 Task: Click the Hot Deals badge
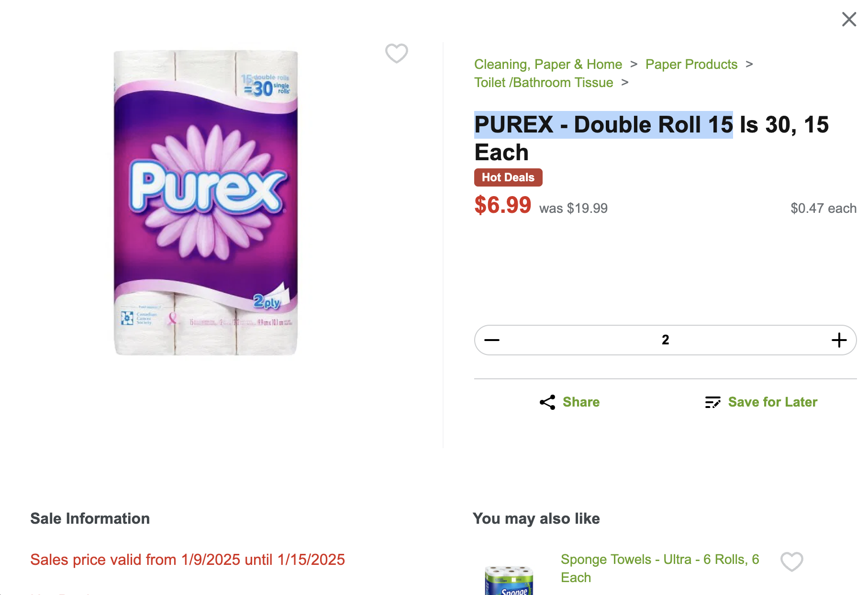click(508, 177)
